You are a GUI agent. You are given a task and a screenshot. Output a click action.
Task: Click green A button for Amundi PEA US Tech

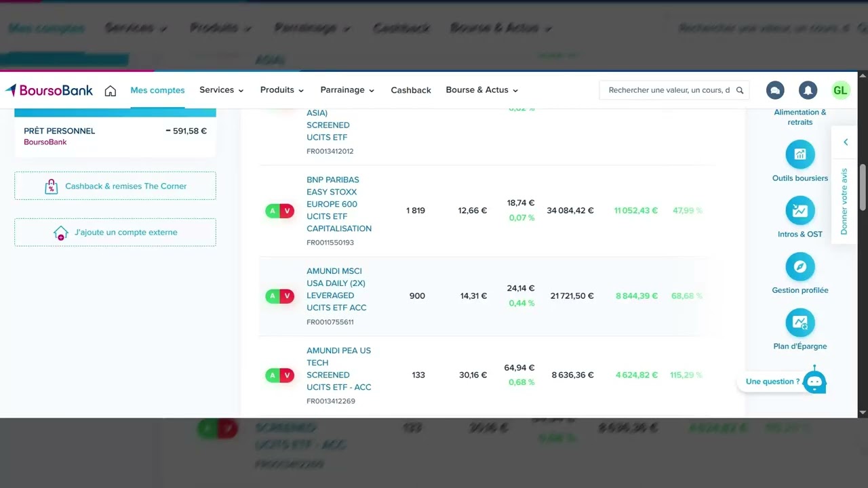(x=273, y=375)
